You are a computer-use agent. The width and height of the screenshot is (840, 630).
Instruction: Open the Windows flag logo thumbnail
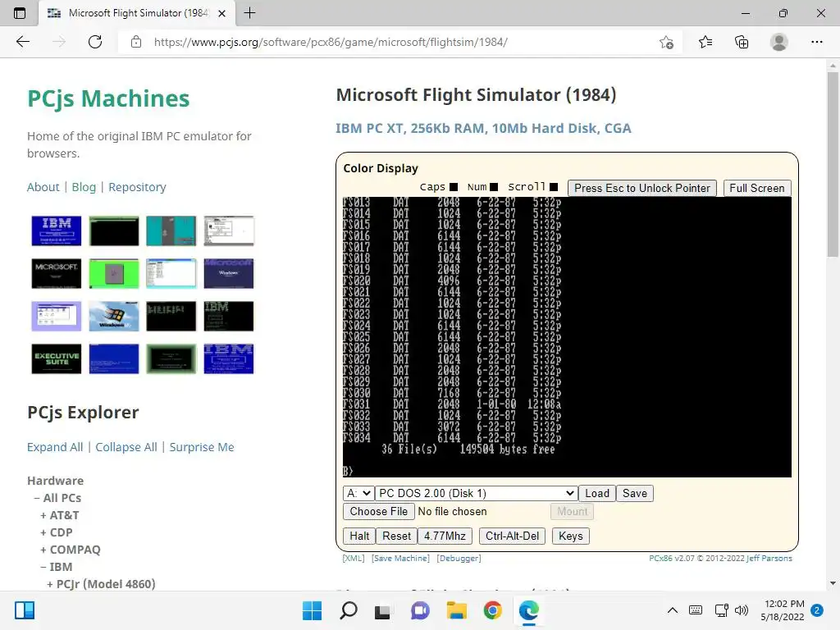113,316
